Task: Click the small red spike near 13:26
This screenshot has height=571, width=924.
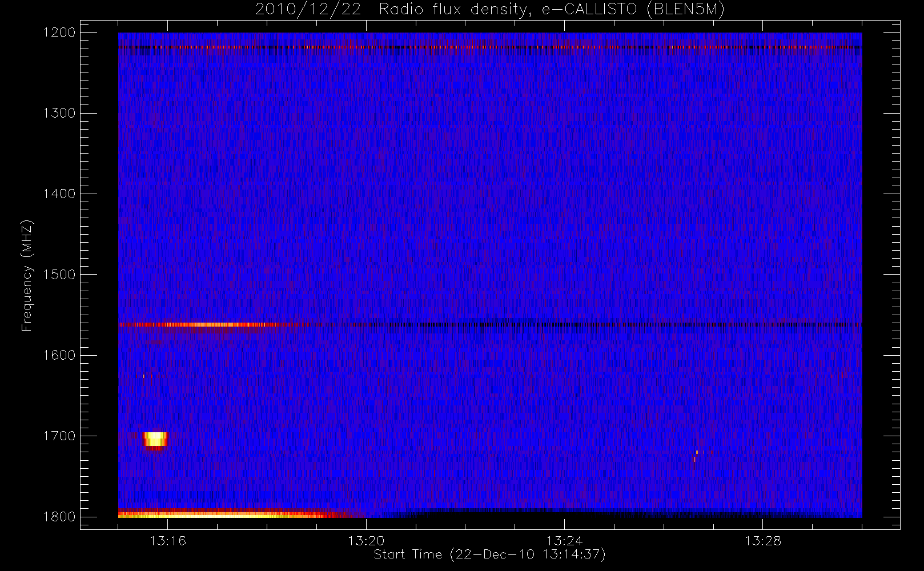Action: [x=695, y=459]
